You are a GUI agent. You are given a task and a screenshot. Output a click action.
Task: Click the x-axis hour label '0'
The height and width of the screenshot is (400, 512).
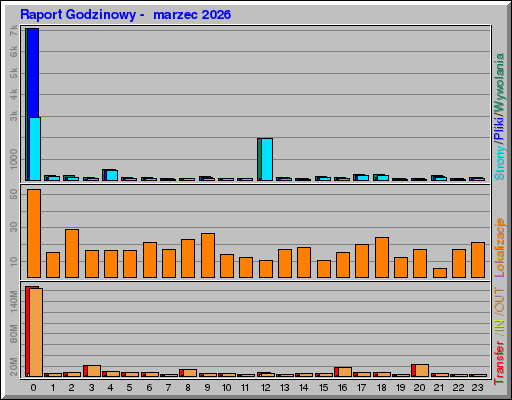click(33, 388)
